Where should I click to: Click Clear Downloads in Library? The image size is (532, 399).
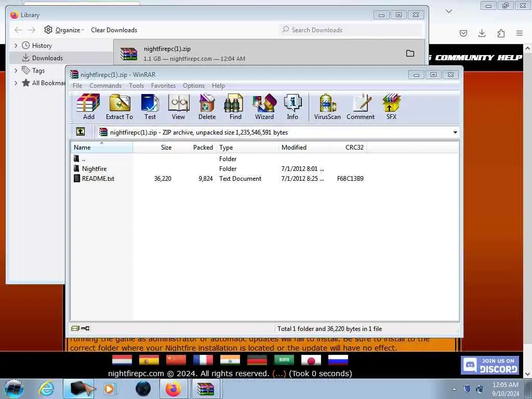[114, 30]
